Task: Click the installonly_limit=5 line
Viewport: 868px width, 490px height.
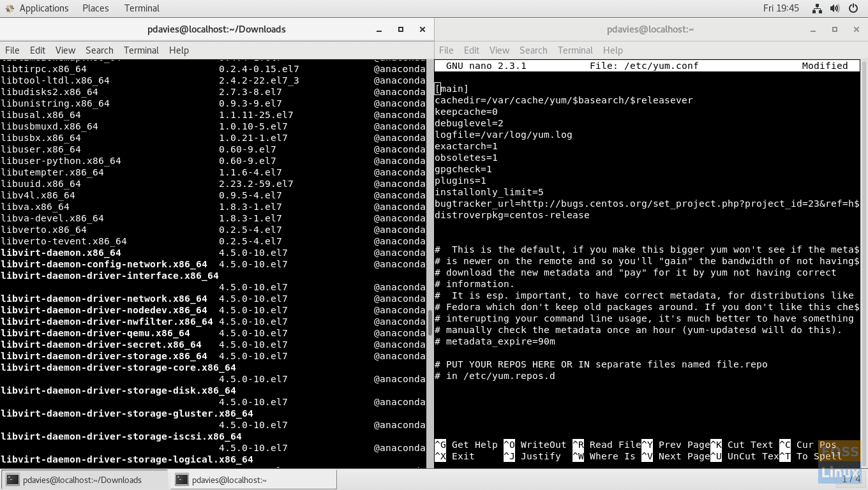Action: (489, 192)
